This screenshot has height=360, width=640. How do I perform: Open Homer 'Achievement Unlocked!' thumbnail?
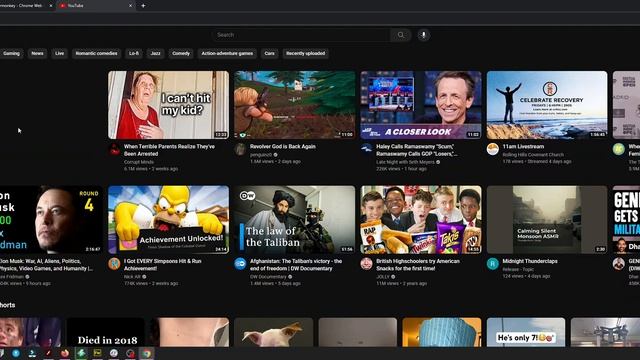tap(169, 220)
